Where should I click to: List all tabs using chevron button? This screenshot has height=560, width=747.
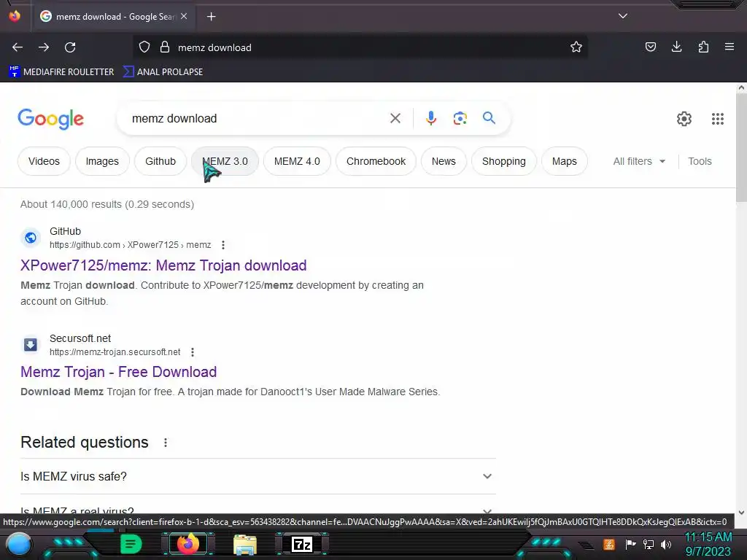(x=623, y=16)
